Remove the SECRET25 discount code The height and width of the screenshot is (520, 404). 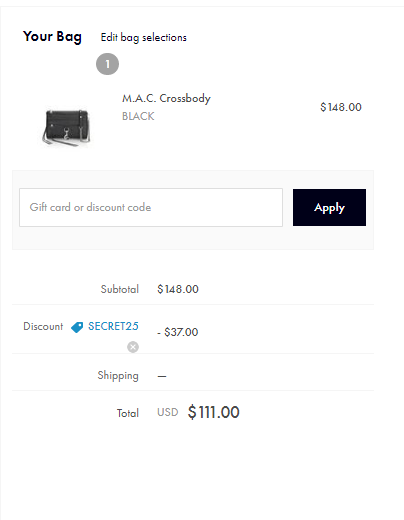pyautogui.click(x=133, y=347)
